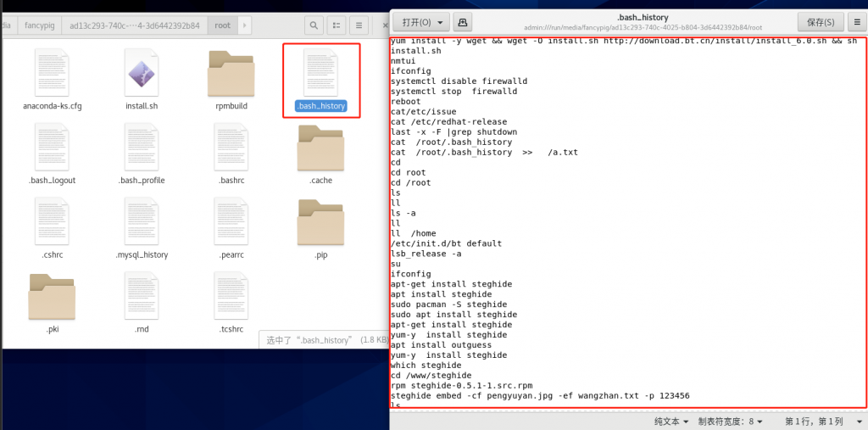The width and height of the screenshot is (868, 430).
Task: Open the .cache folder icon
Action: pos(320,148)
